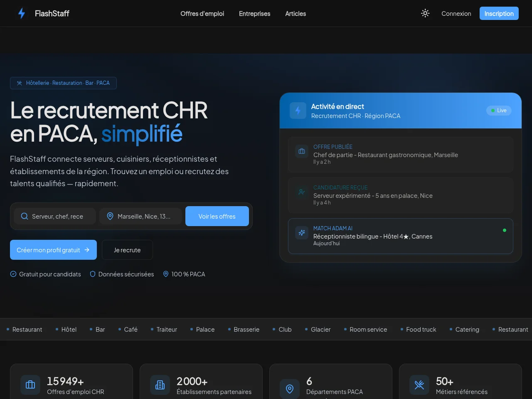
Task: Click the Food truck tag
Action: pyautogui.click(x=421, y=330)
